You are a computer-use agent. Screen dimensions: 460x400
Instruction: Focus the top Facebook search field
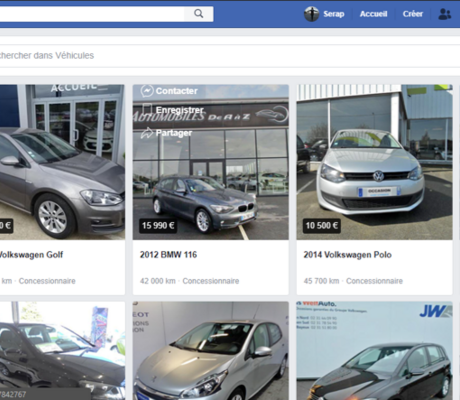(92, 14)
